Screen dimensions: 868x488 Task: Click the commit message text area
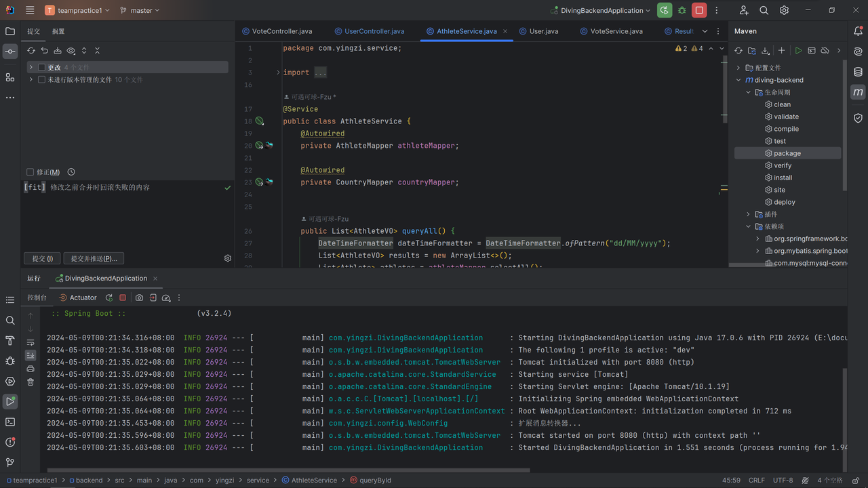point(127,216)
